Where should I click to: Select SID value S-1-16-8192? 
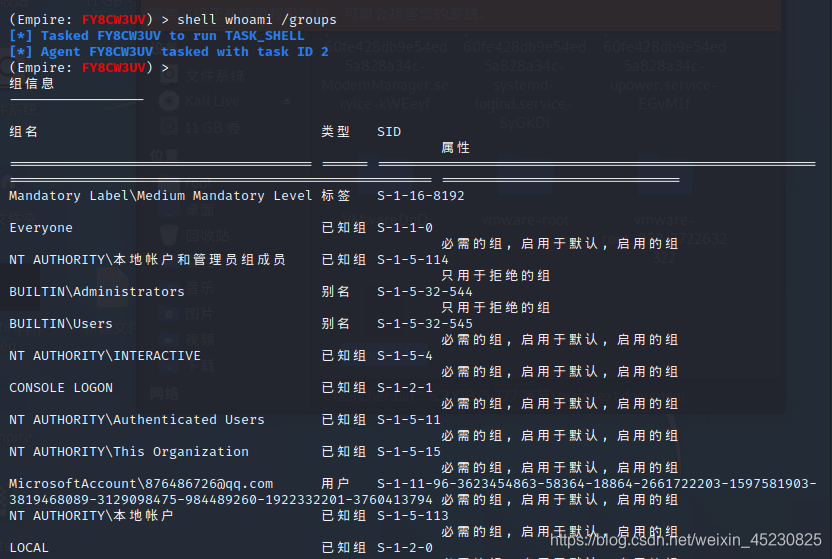[421, 196]
